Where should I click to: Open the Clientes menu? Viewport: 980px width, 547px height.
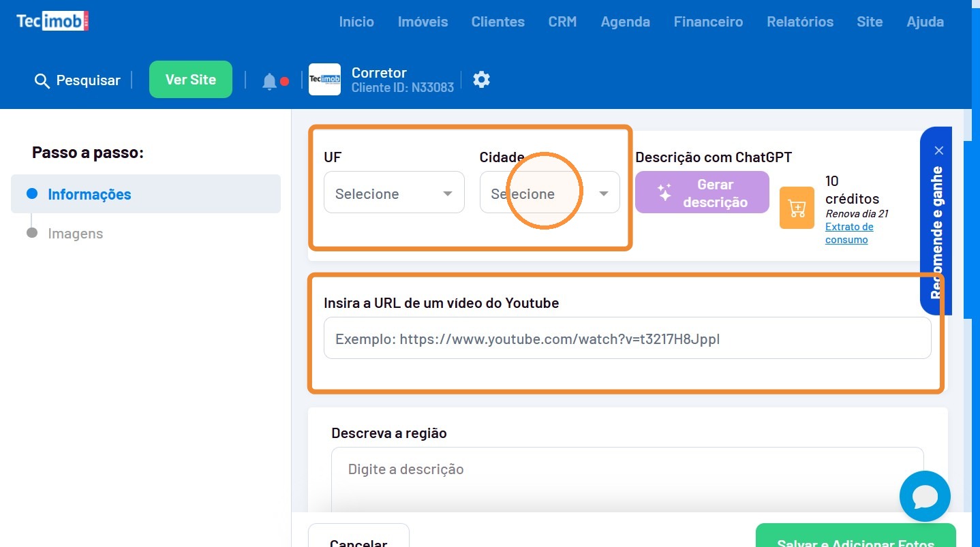tap(497, 22)
